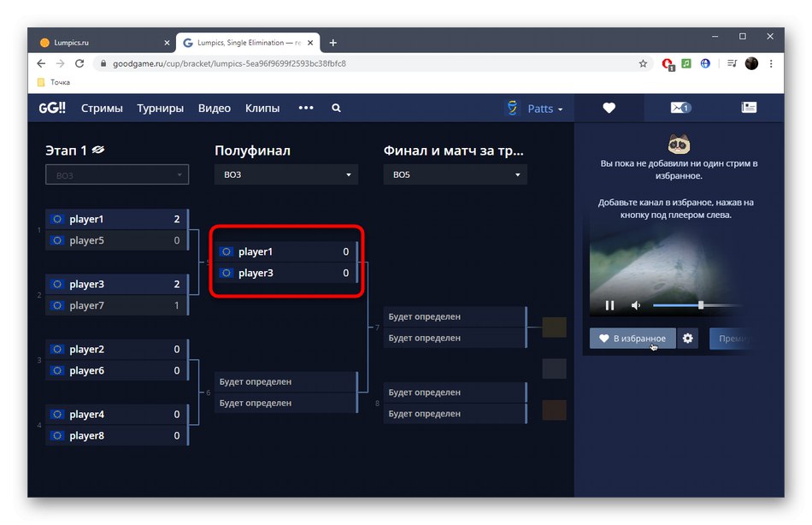The width and height of the screenshot is (812, 525).
Task: Open the Стримы menu
Action: [102, 108]
